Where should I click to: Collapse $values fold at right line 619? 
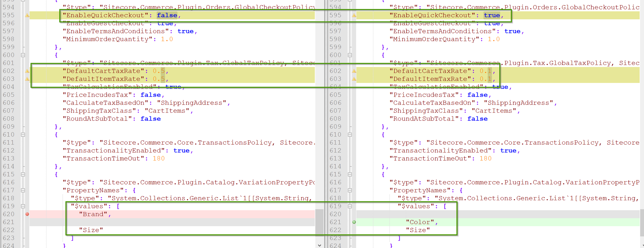pyautogui.click(x=350, y=206)
